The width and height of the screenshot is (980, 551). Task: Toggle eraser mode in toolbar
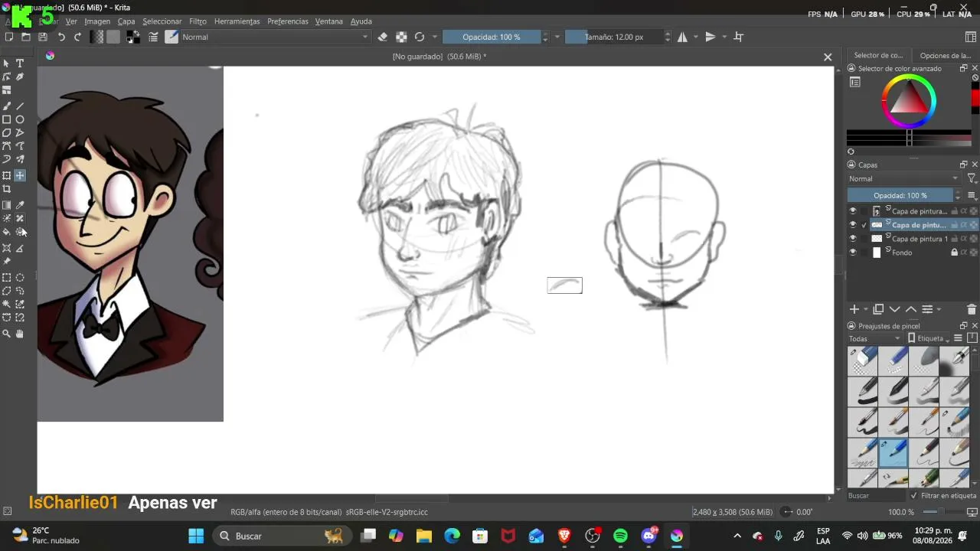point(383,37)
